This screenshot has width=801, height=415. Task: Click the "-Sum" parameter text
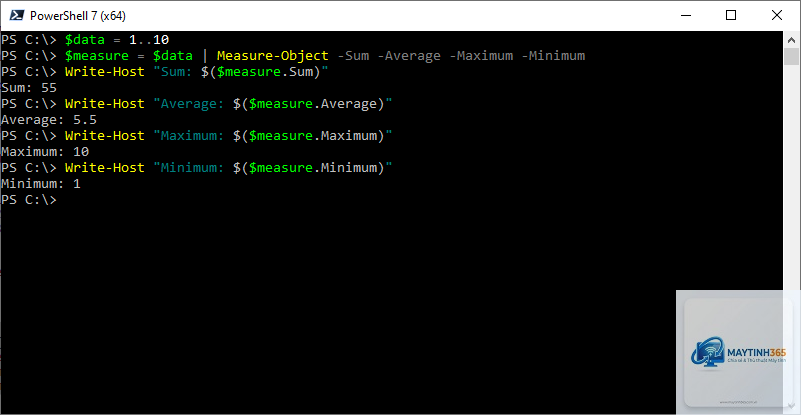[353, 55]
